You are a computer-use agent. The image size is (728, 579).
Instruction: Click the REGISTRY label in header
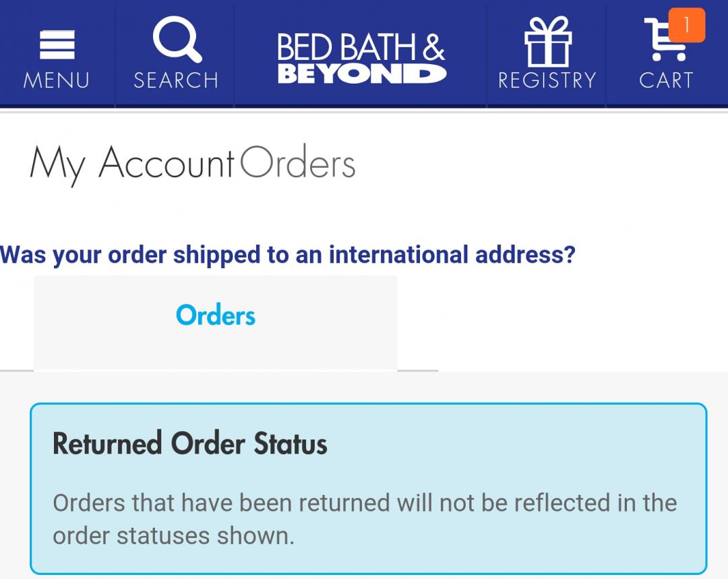tap(547, 80)
